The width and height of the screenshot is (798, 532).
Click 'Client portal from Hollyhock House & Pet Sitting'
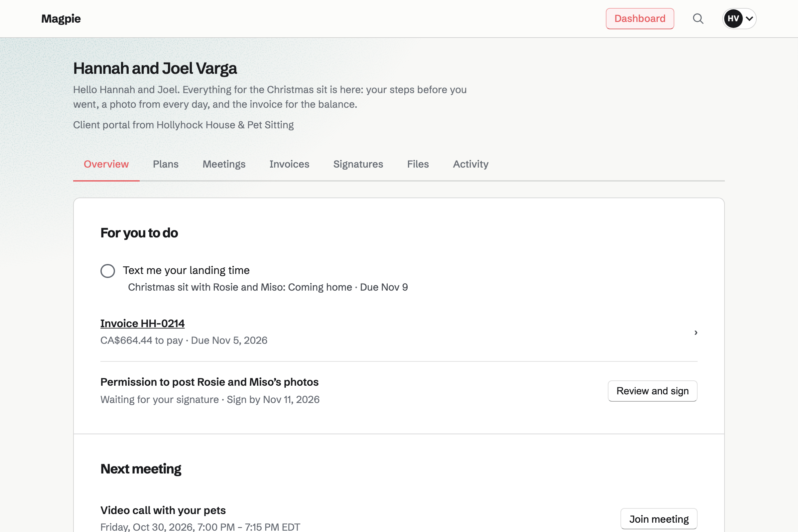coord(183,125)
